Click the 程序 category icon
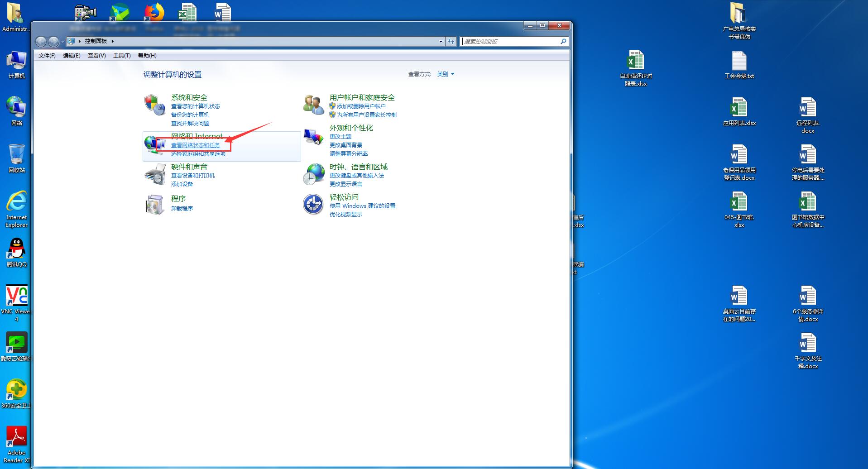 tap(155, 205)
